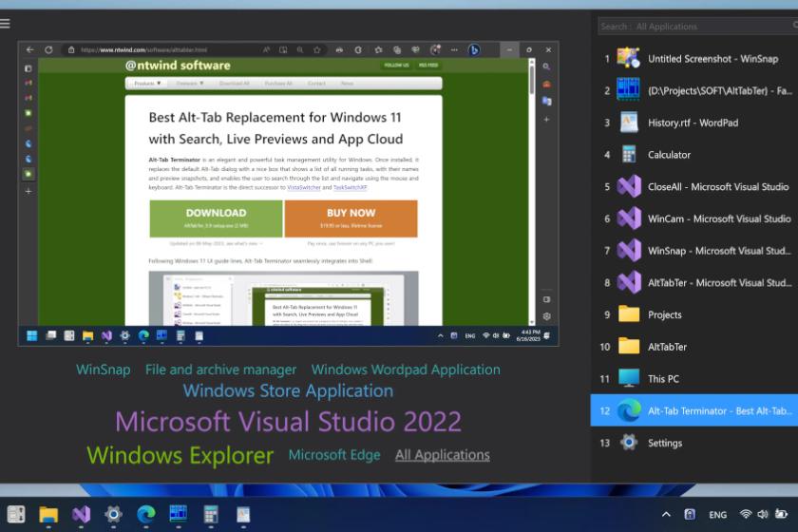Click the Edge sidebar search icon
Screen dimensions: 798x532
(546, 66)
